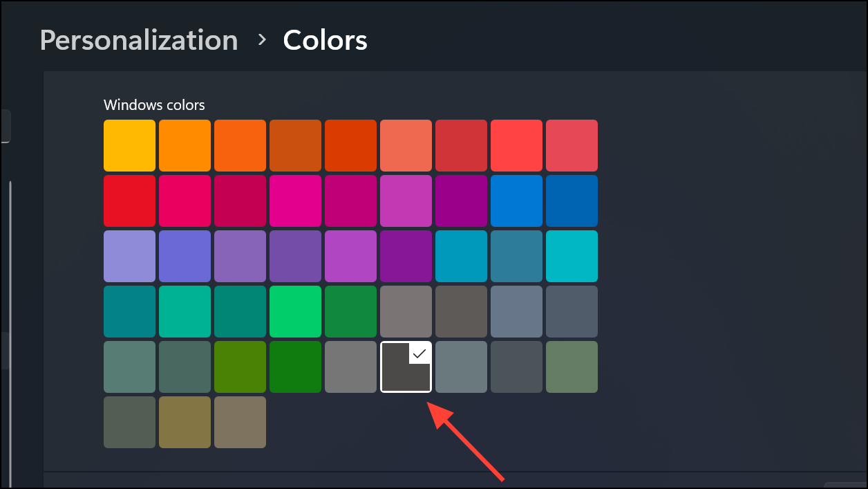Pick the sport green swatch in the fourth row
The width and height of the screenshot is (868, 489).
click(x=350, y=311)
